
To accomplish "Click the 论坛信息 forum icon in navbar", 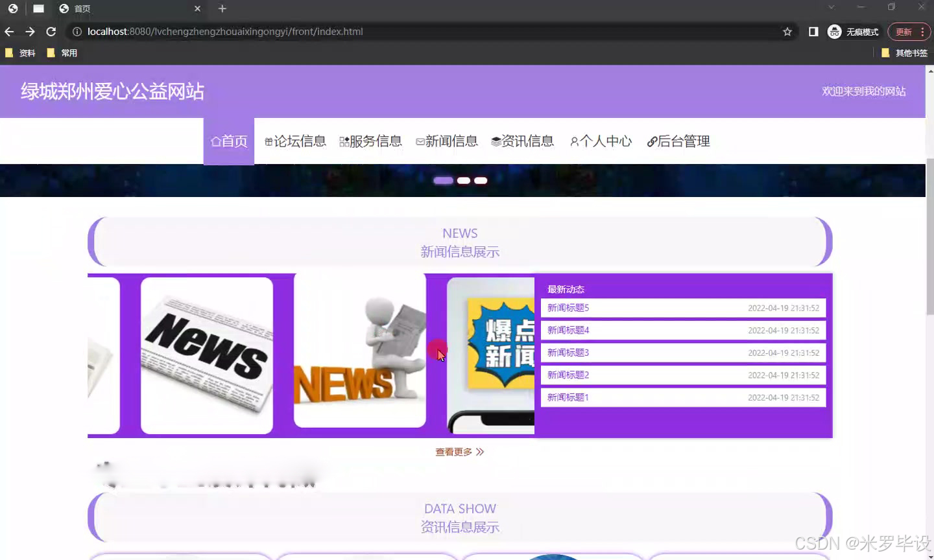I will pyautogui.click(x=269, y=141).
